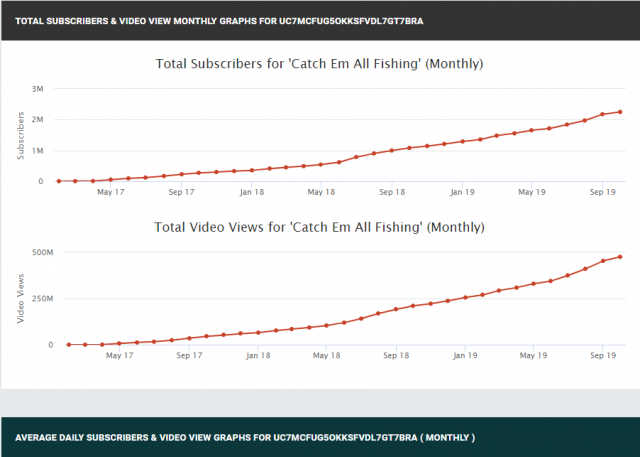Select the first data point on the Video Views line
The width and height of the screenshot is (640, 457).
click(x=69, y=345)
